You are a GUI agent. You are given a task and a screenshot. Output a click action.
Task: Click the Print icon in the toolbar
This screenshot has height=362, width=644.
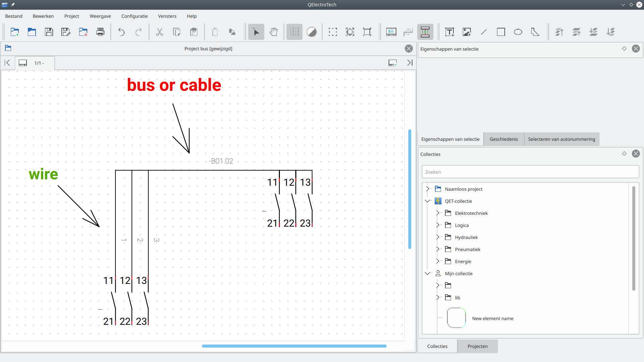point(100,32)
